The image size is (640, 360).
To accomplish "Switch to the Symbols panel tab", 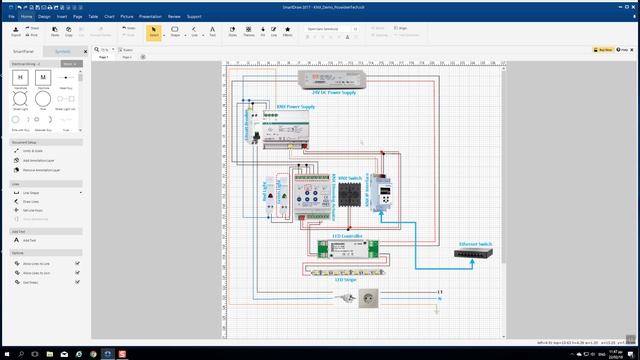I will pyautogui.click(x=62, y=51).
